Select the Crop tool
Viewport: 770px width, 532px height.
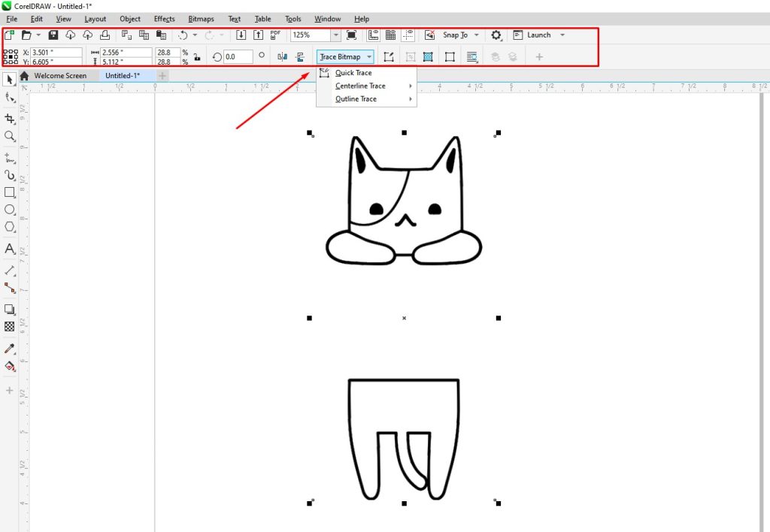click(x=9, y=118)
